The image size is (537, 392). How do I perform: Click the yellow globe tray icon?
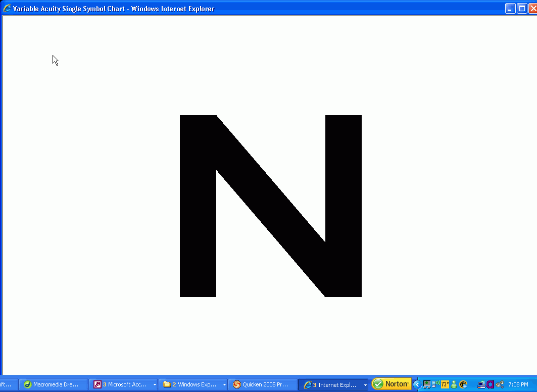click(x=463, y=384)
